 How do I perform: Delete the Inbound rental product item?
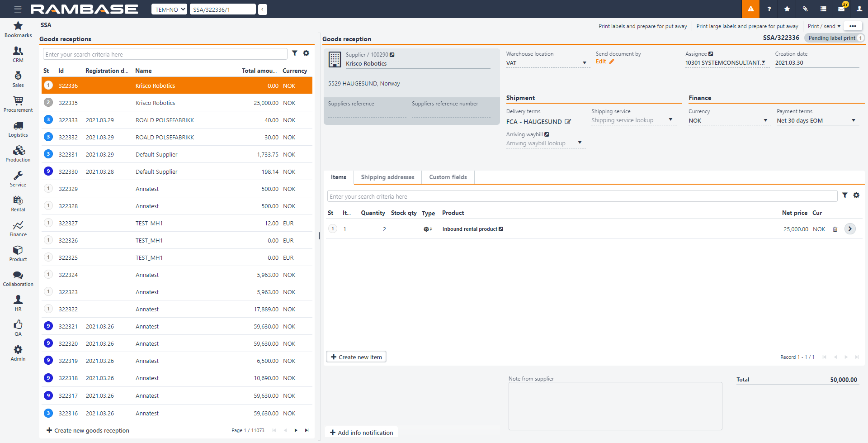(x=835, y=229)
